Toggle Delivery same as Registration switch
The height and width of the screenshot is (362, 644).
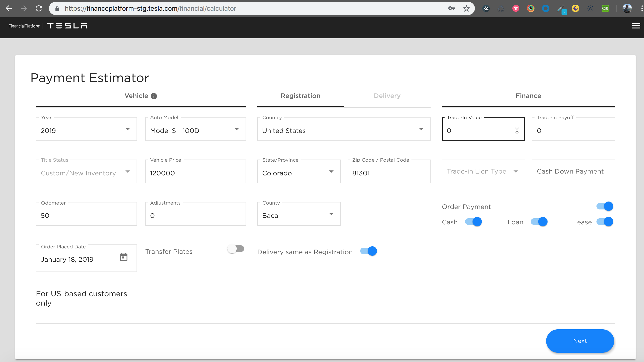pyautogui.click(x=369, y=251)
